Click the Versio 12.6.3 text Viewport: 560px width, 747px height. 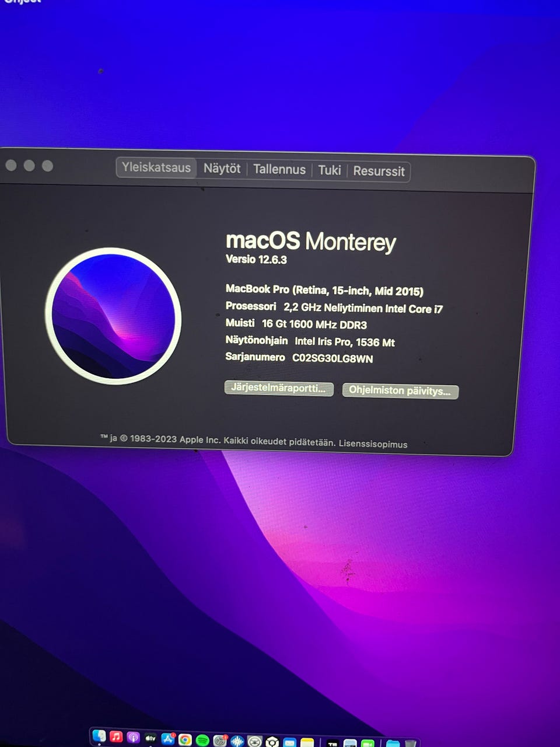point(256,259)
